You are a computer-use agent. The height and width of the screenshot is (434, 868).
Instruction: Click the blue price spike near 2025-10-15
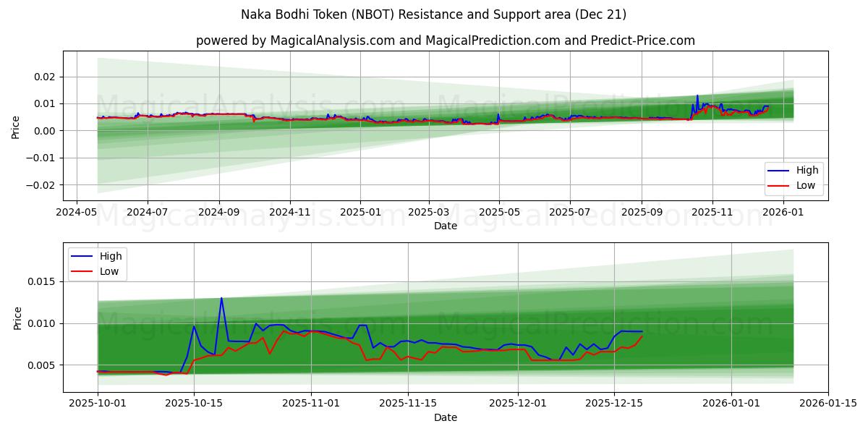point(221,297)
